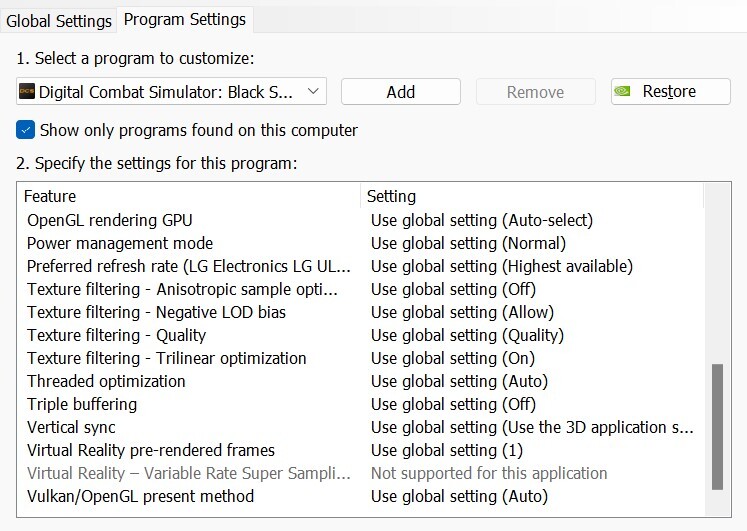Open Digital Combat Simulator program combo box

click(x=172, y=91)
